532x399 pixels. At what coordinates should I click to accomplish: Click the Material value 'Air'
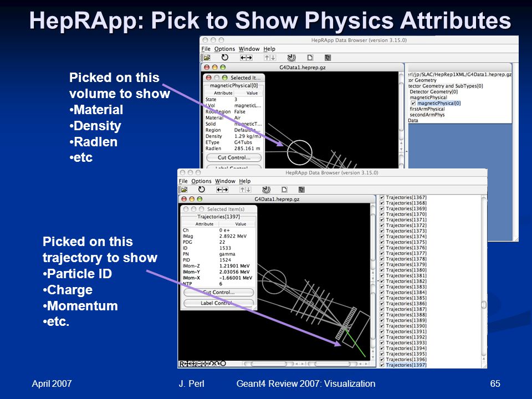pos(237,117)
